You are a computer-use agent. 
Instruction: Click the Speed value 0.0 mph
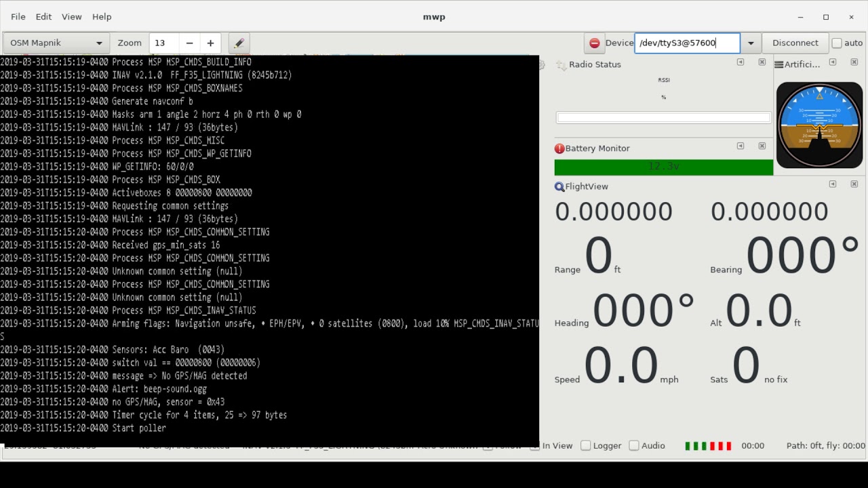click(621, 365)
